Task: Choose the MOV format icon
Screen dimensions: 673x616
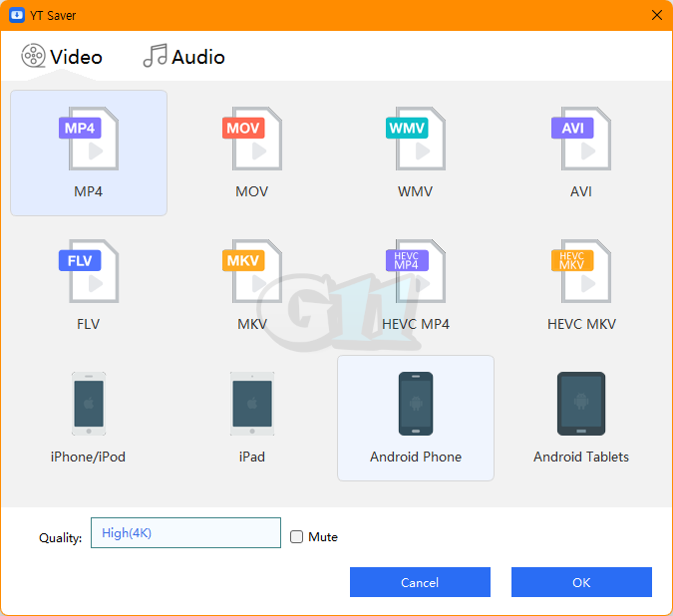Action: tap(252, 139)
